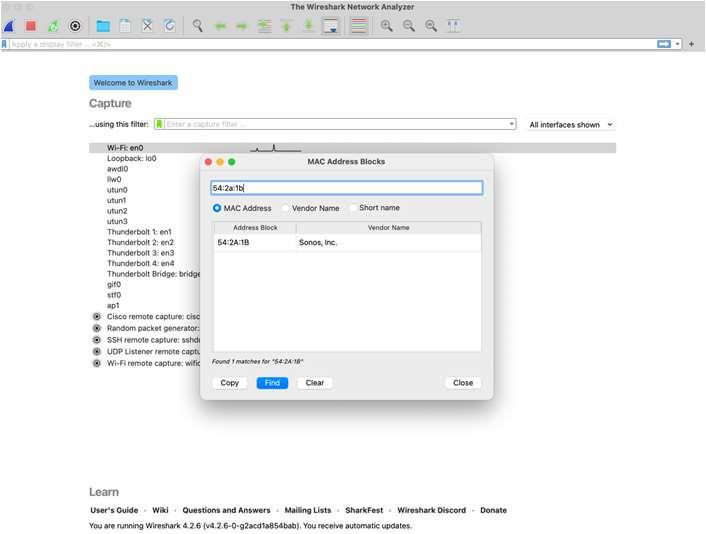
Task: Open the Questions and Answers link
Action: [226, 510]
